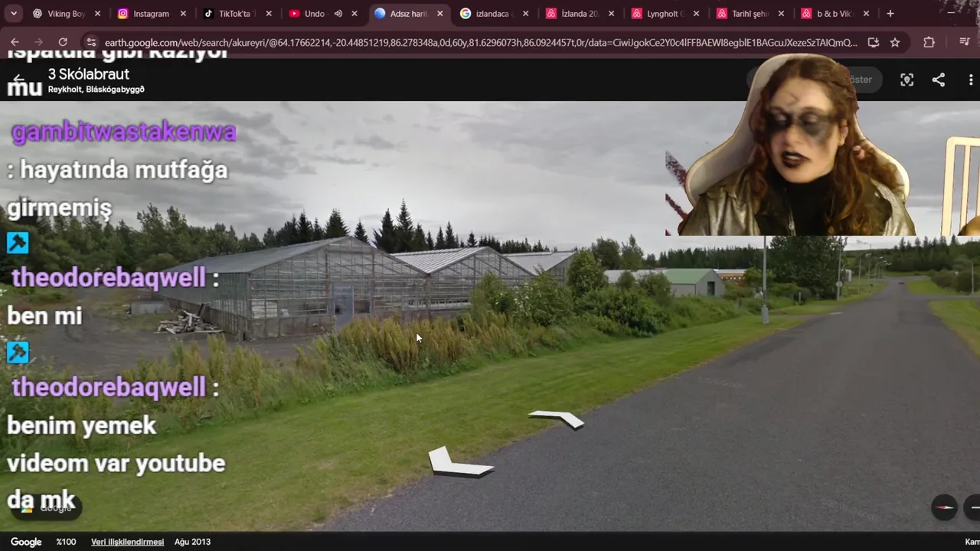This screenshot has height=551, width=980.
Task: Go forward in browser history
Action: (39, 42)
